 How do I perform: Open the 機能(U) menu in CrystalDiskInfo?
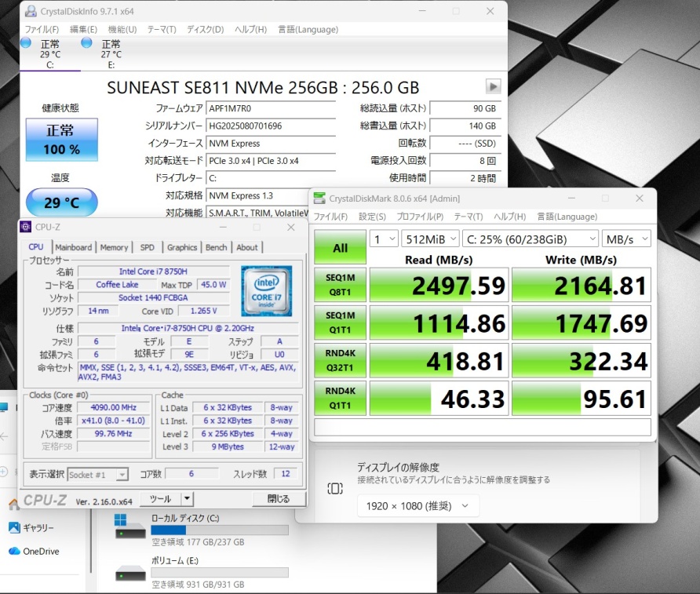coord(122,30)
